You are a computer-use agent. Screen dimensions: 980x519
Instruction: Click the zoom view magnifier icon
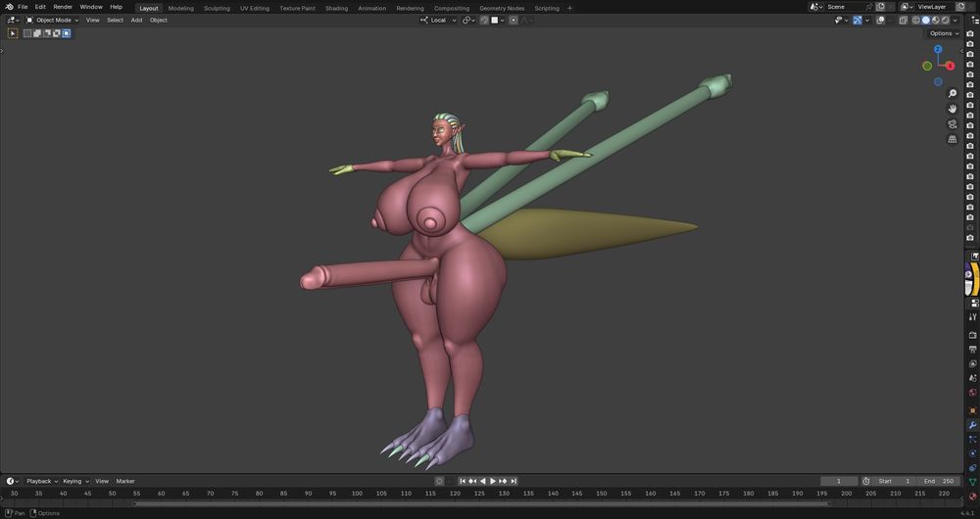952,94
